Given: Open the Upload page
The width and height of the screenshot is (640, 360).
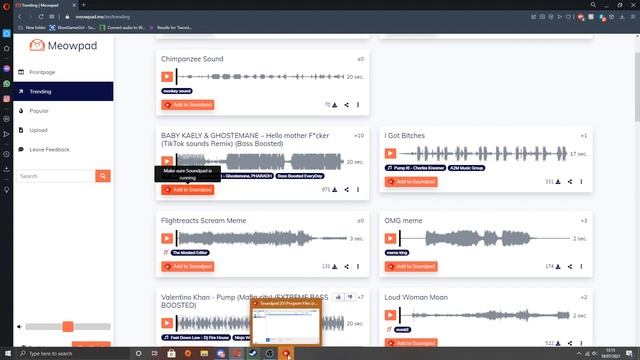Looking at the screenshot, I should pyautogui.click(x=63, y=130).
